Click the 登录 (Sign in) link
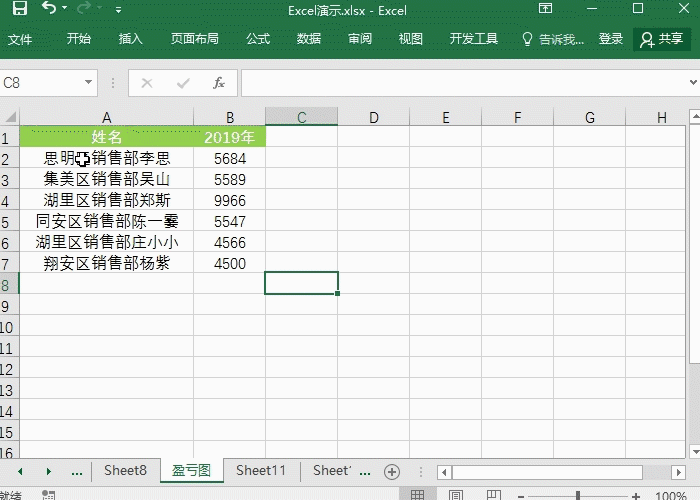The height and width of the screenshot is (500, 700). [611, 39]
